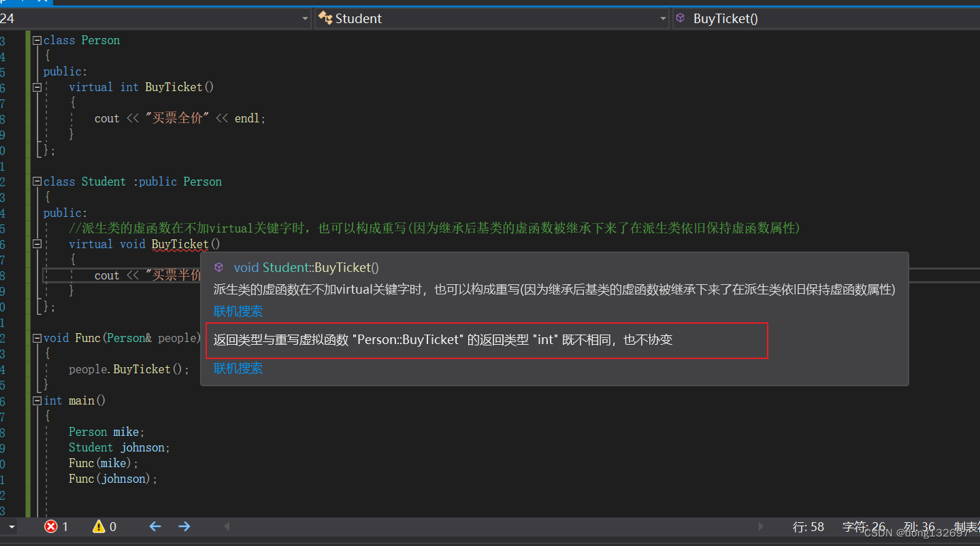Click the 联机搜索 link below the error message
Screen dimensions: 980x546
(x=238, y=369)
